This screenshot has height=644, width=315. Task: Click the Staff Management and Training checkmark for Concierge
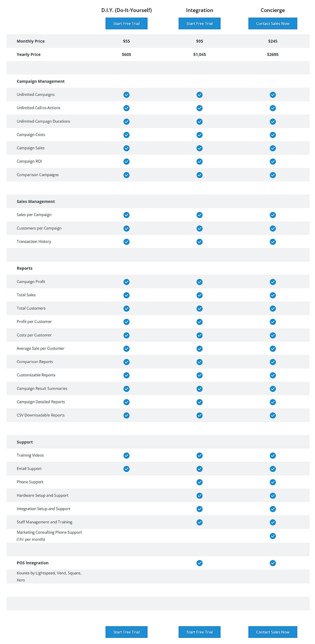point(273,522)
